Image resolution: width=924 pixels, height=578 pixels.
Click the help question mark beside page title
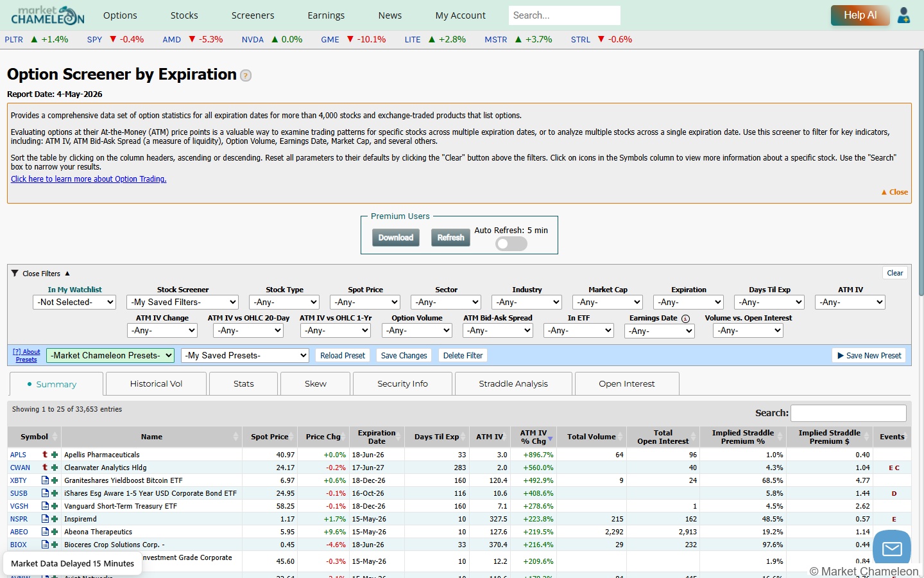tap(246, 76)
